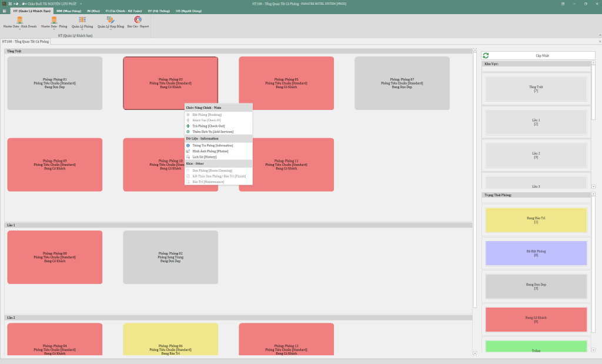The width and height of the screenshot is (602, 364).
Task: Click the green refresh icon beside Cập Nhật
Action: coord(486,55)
